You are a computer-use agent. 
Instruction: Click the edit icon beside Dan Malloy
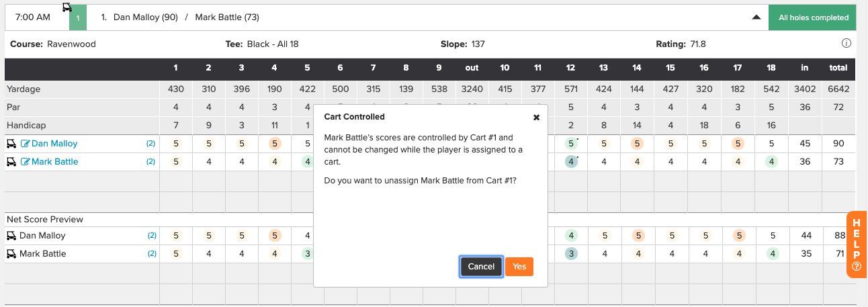click(26, 144)
